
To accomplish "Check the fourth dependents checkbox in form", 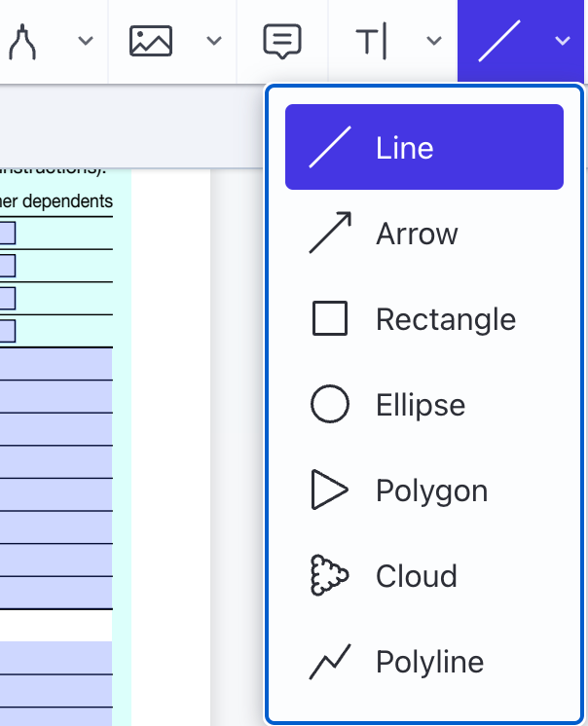I will [7, 331].
